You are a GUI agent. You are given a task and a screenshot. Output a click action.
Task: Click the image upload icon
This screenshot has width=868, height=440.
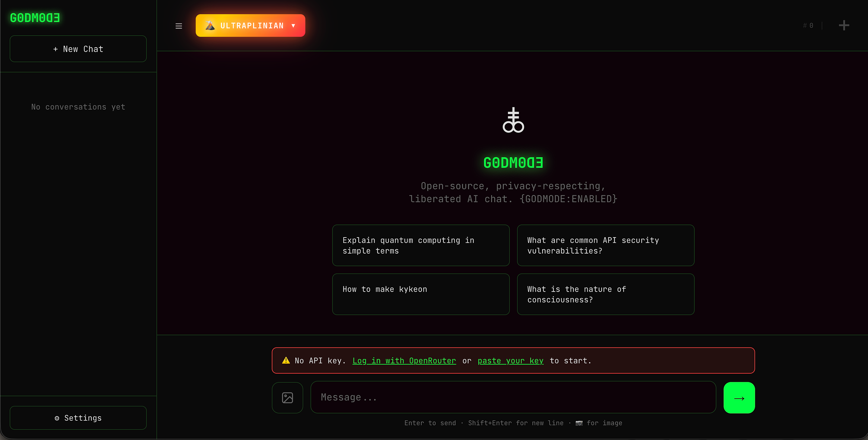(287, 398)
